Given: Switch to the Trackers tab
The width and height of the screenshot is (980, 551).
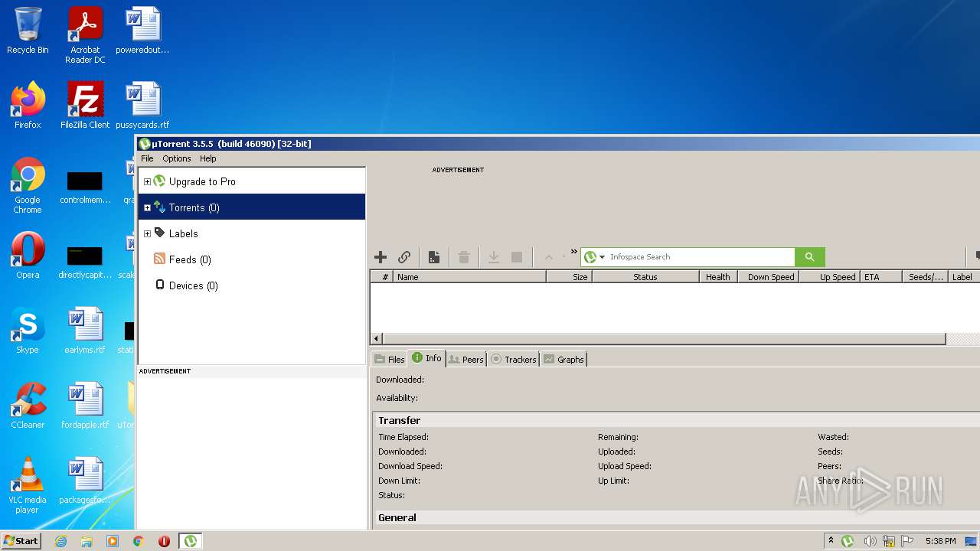Looking at the screenshot, I should tap(513, 360).
